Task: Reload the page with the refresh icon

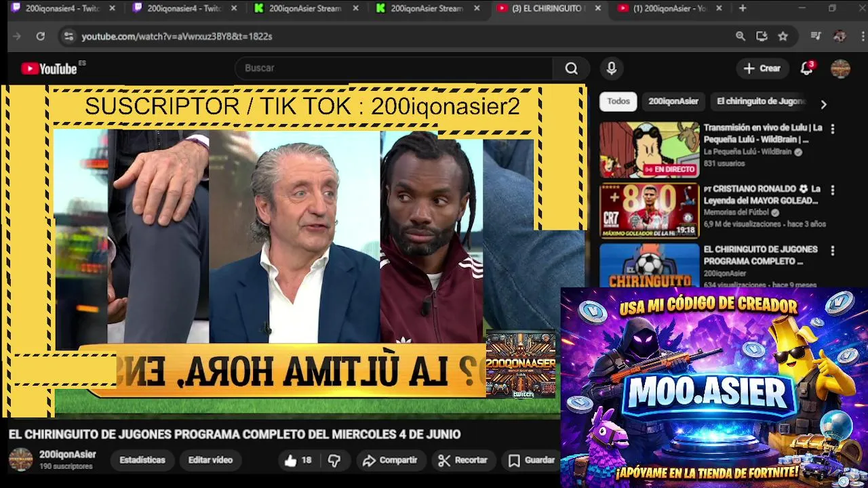Action: [x=41, y=37]
